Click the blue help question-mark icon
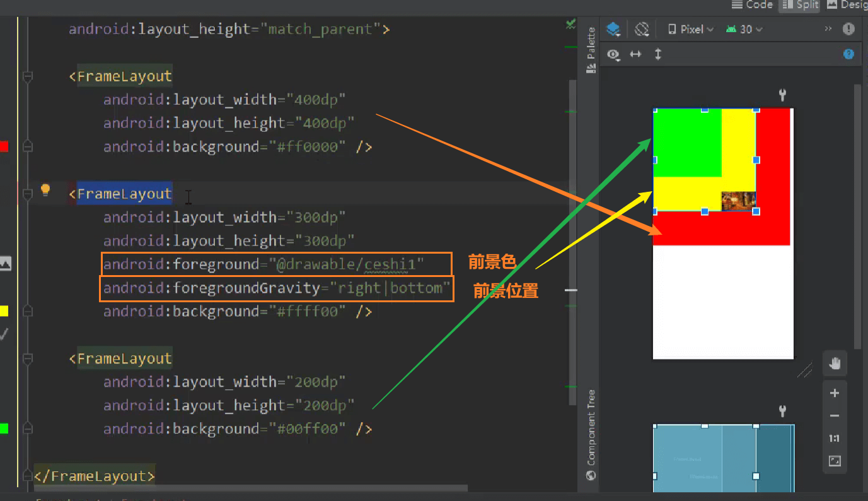Viewport: 868px width, 501px height. point(848,54)
